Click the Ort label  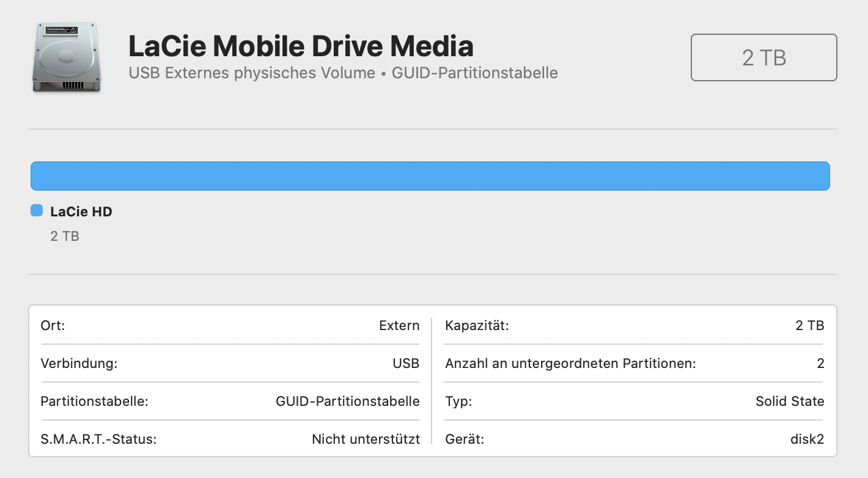tap(53, 325)
